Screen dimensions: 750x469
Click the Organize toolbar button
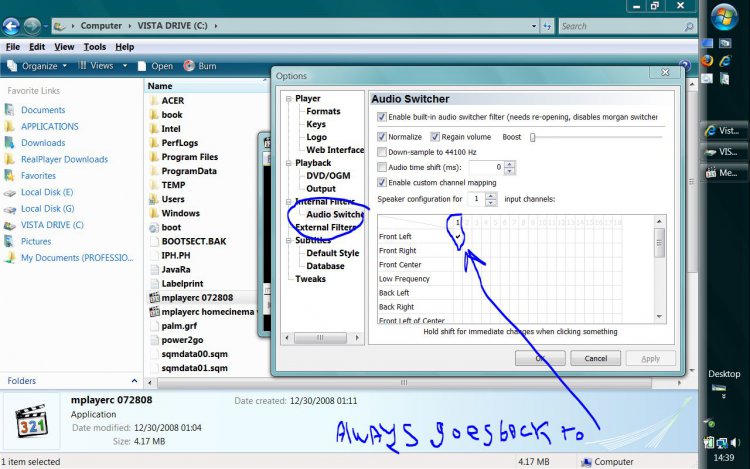tap(36, 66)
